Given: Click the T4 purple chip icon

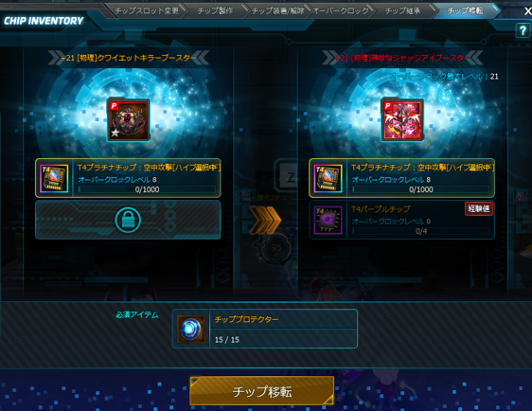Looking at the screenshot, I should [x=328, y=221].
